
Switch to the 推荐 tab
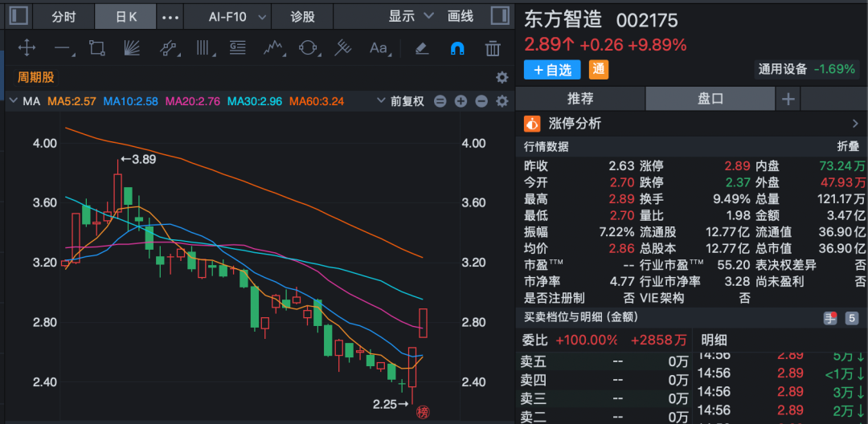coord(580,99)
